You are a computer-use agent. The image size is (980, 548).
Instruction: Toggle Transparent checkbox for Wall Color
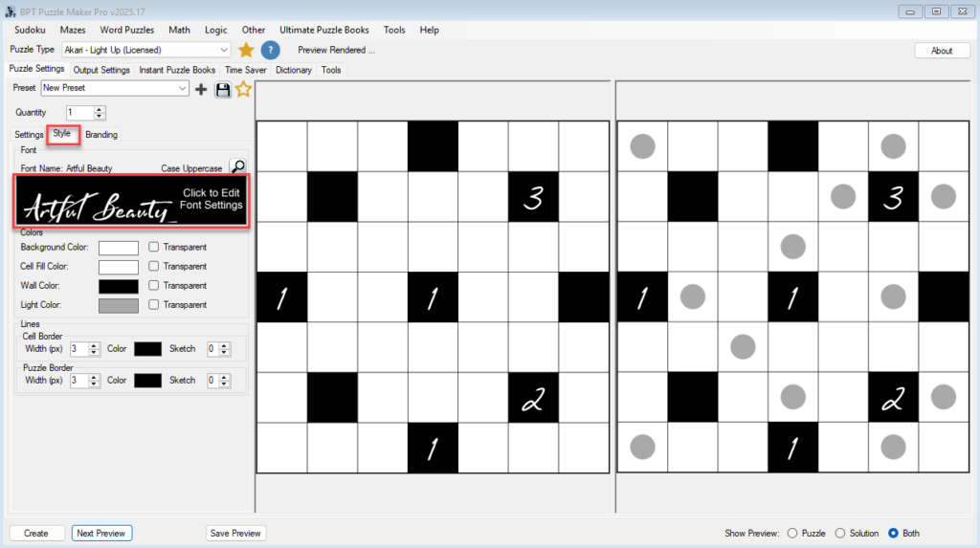[x=153, y=285]
